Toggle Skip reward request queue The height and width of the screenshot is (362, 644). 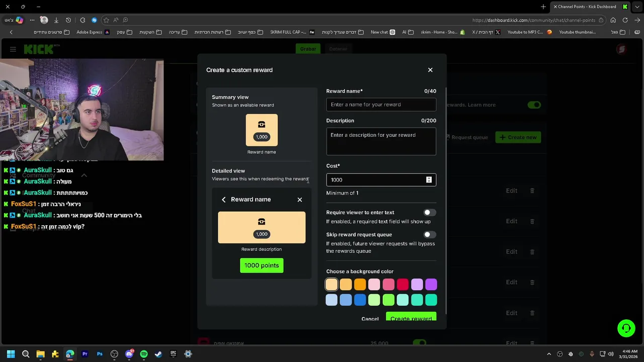[430, 235]
